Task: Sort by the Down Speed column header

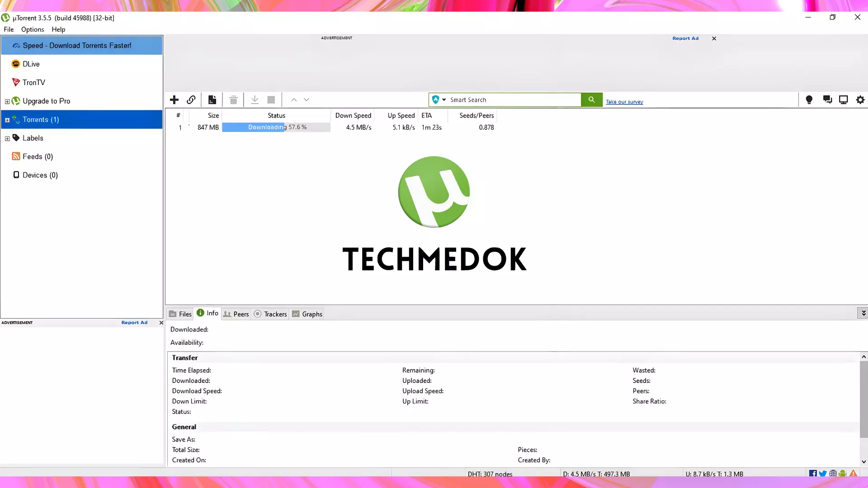Action: tap(353, 116)
